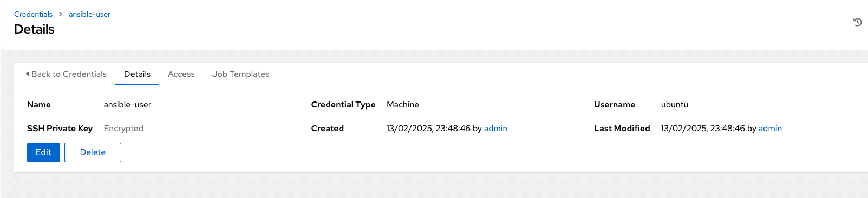The height and width of the screenshot is (198, 868).
Task: Go back to Credentials list
Action: click(x=66, y=74)
